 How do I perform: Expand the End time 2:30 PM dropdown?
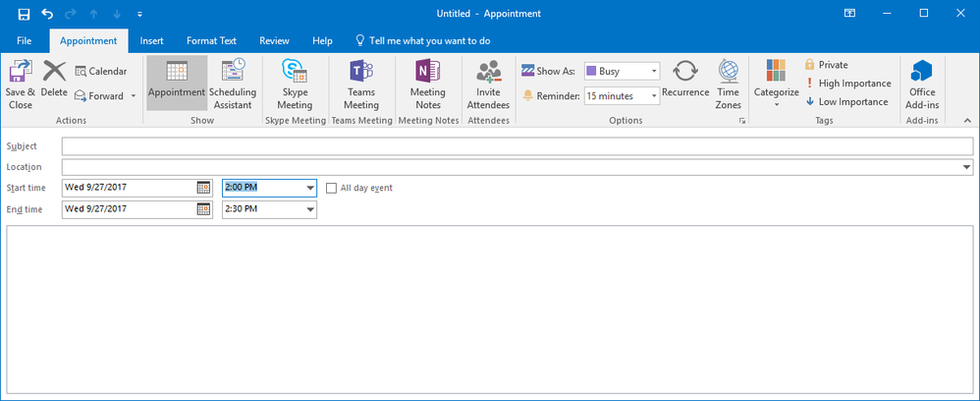click(x=310, y=209)
